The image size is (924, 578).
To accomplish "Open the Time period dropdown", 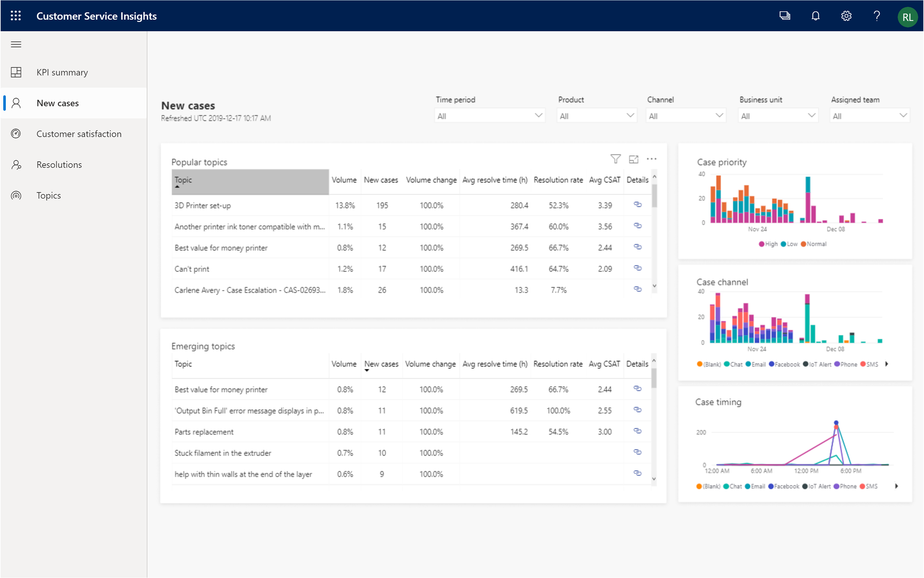I will pos(490,116).
